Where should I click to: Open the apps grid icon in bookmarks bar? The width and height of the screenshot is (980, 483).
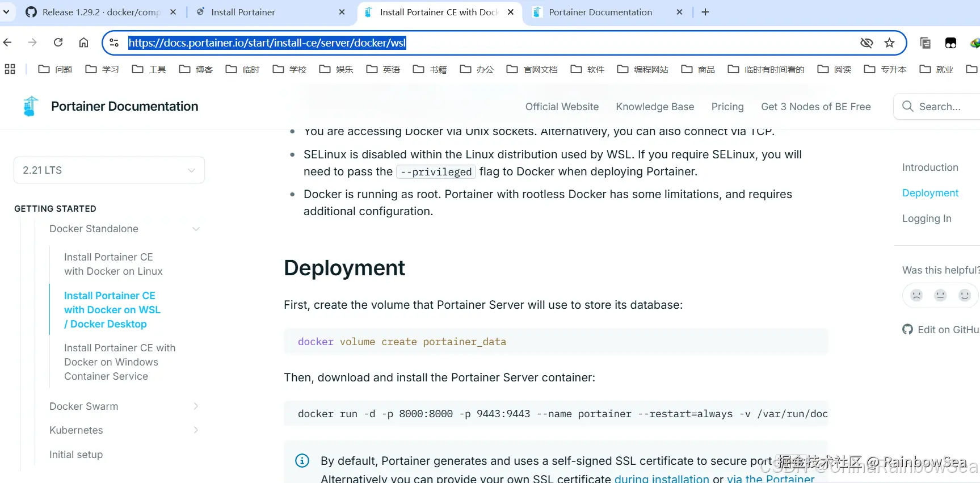point(10,69)
